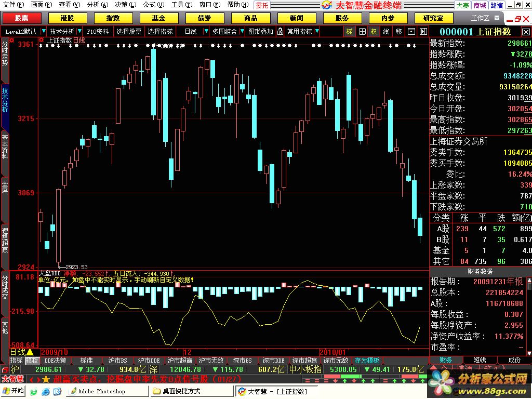
Task: Click the 大赛 link at top right
Action: point(463,5)
